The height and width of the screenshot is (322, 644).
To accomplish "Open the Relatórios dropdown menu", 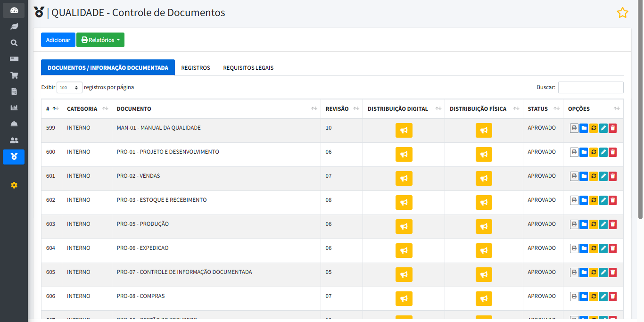I will click(100, 40).
